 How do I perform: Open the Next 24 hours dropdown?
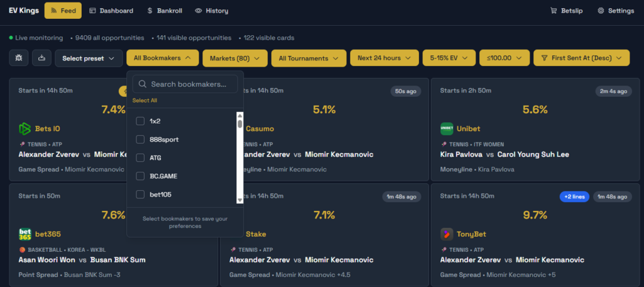[x=384, y=59]
